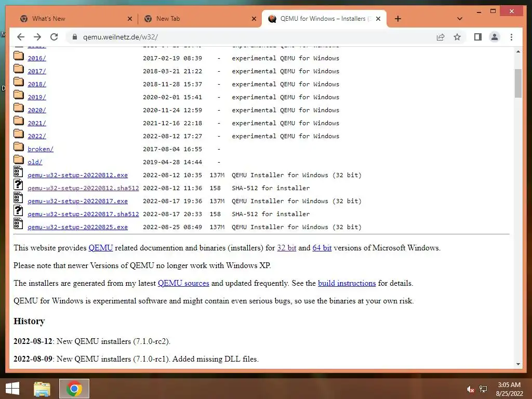Click the page scrollbar thumb
This screenshot has height=399, width=532.
click(x=518, y=83)
